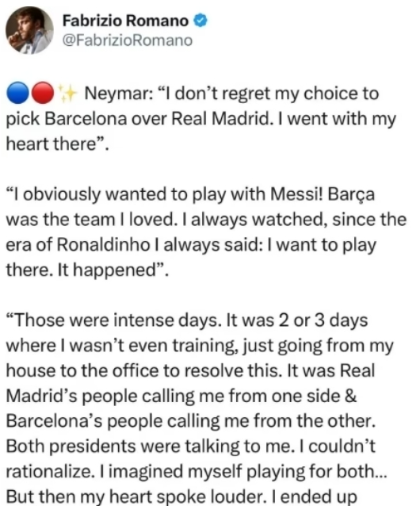Viewport: 420px width, 506px height.
Task: Click the blue circle emoji
Action: [18, 93]
